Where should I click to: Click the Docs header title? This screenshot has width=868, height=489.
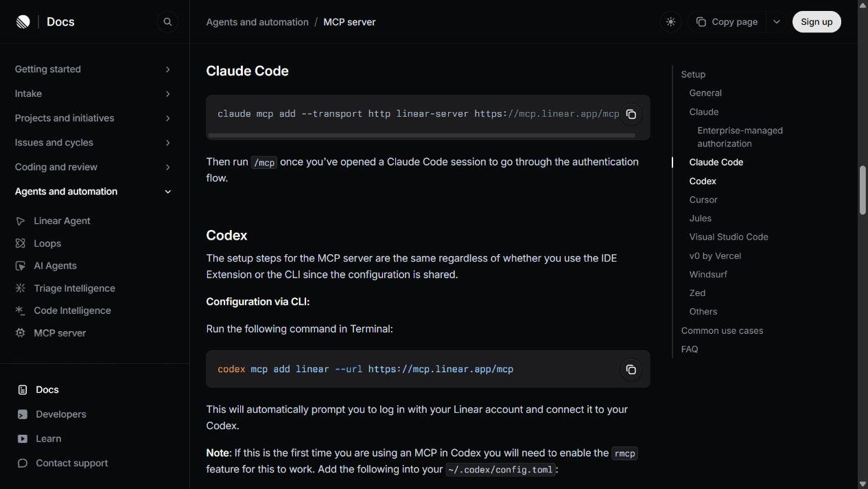pyautogui.click(x=60, y=22)
